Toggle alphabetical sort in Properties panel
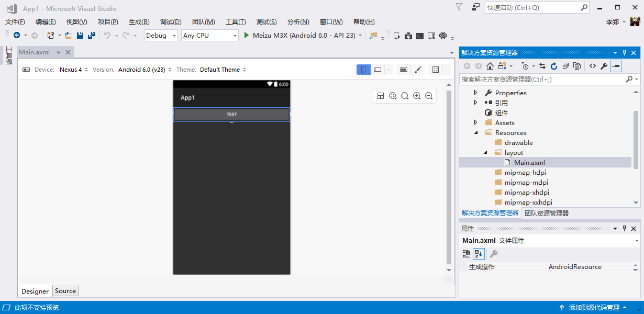Screen dimensions: 644x314 tap(479, 254)
